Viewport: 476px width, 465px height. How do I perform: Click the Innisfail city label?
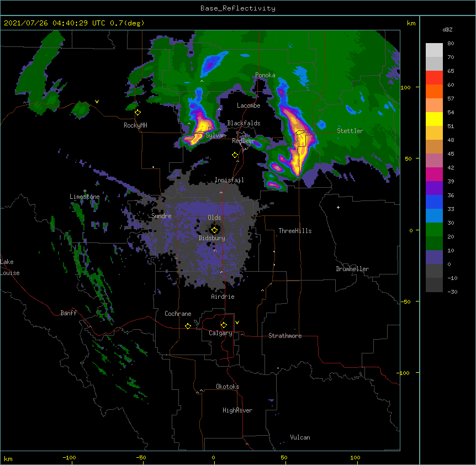[x=229, y=180]
